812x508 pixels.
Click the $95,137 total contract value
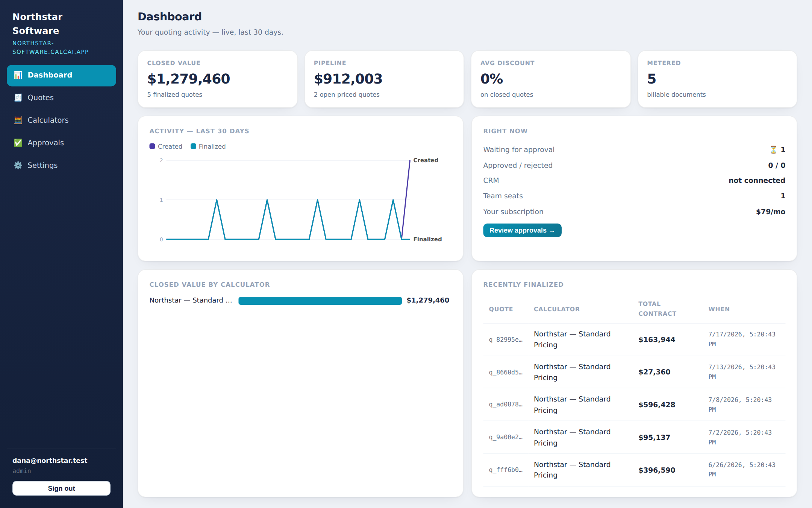[x=654, y=438]
